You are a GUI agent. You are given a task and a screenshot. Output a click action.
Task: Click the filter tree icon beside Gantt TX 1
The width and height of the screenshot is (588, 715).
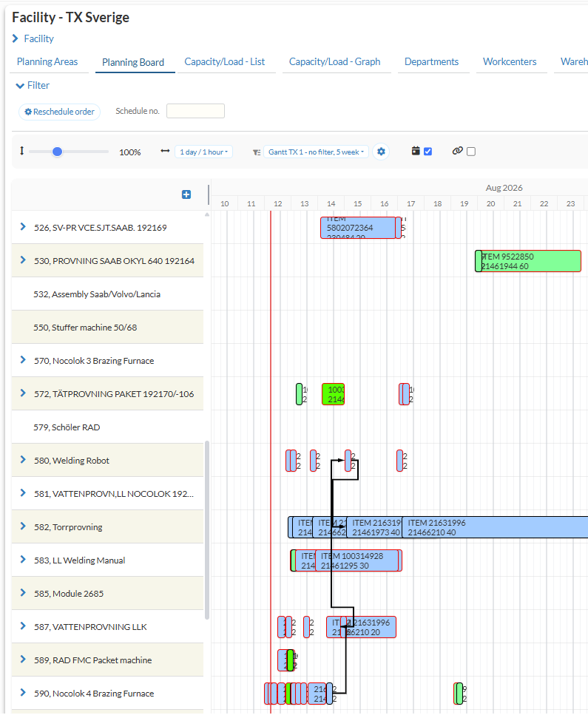click(257, 152)
